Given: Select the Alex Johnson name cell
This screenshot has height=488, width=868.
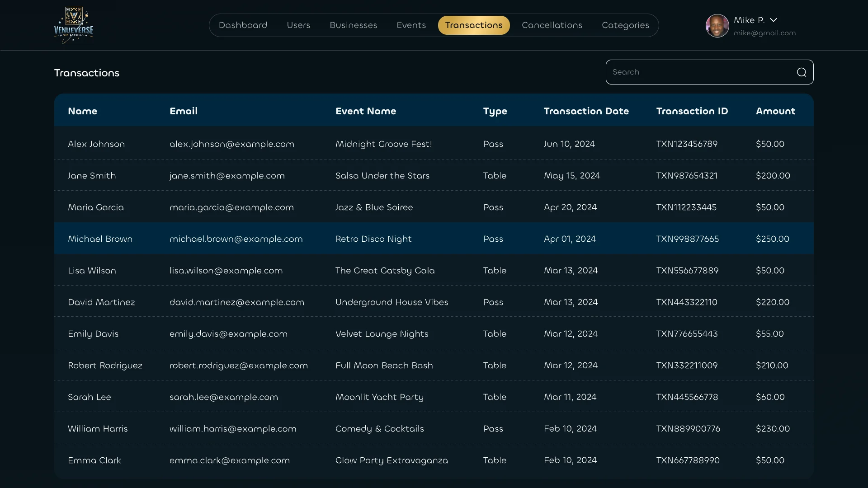Looking at the screenshot, I should pos(96,144).
